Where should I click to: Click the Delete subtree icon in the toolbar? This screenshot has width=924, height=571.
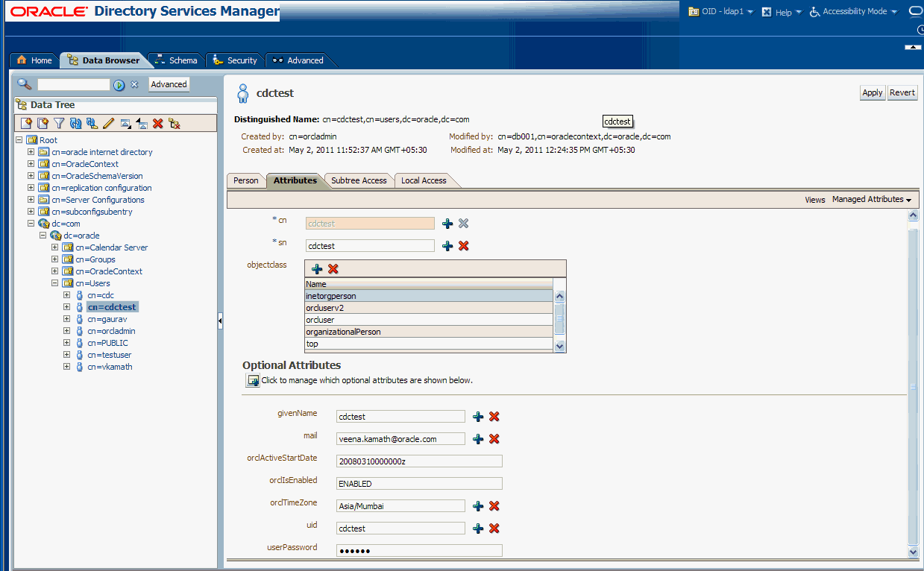(x=174, y=123)
